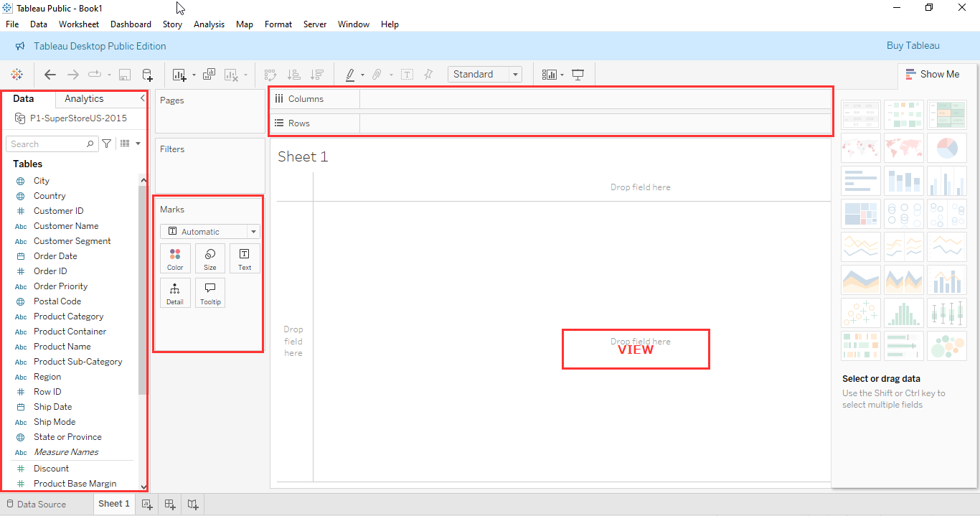Click the Tooltip mark card

coord(210,293)
